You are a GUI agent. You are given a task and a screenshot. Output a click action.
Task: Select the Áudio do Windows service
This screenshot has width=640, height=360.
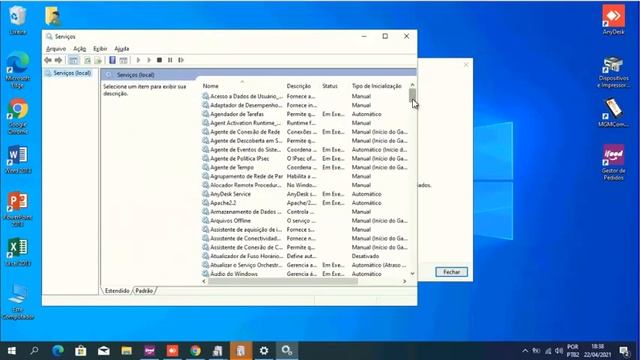tap(305, 274)
